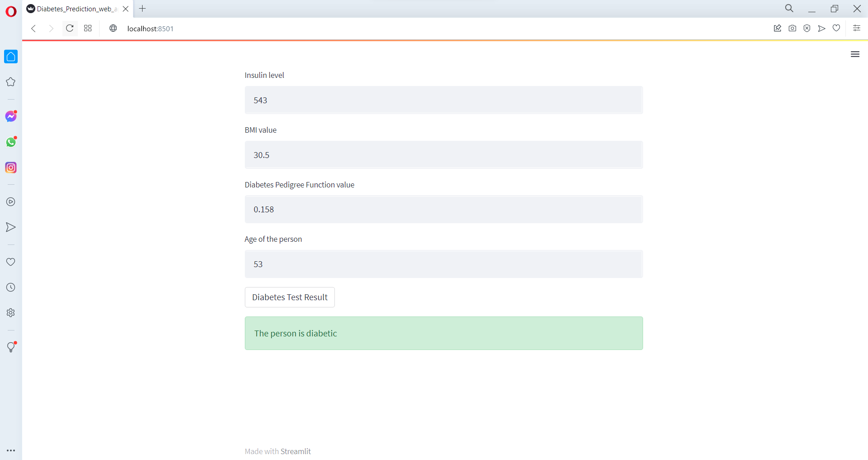Follow the Streamlit footer link
Screen dimensions: 868x460
click(296, 451)
